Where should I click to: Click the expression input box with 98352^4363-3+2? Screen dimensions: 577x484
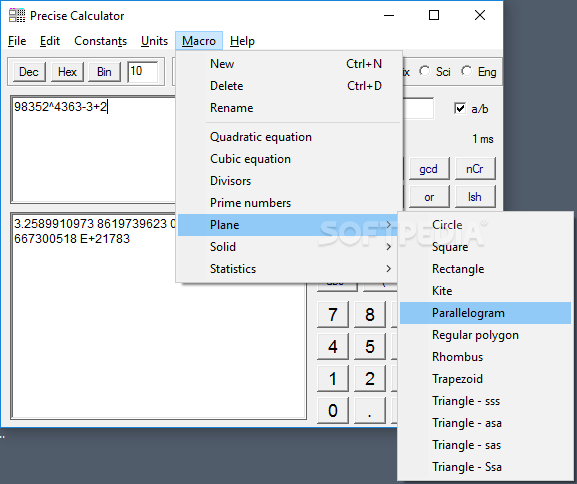(x=94, y=149)
